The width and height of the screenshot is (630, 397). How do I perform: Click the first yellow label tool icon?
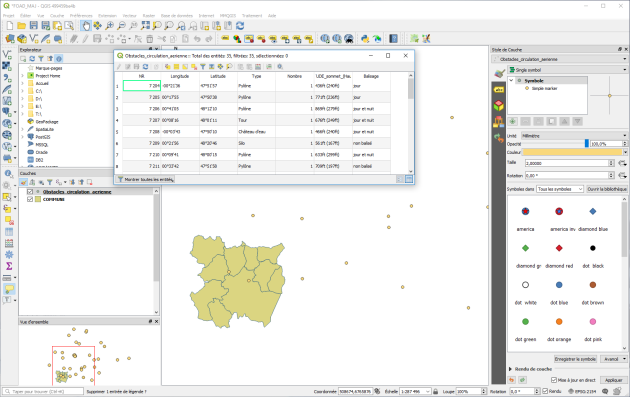point(225,39)
